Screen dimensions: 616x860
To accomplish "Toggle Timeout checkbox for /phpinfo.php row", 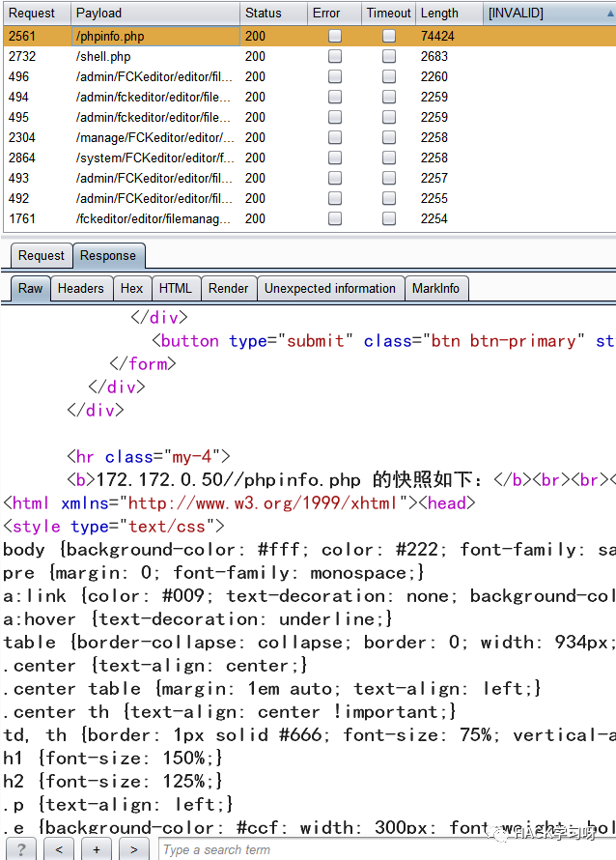I will (389, 36).
